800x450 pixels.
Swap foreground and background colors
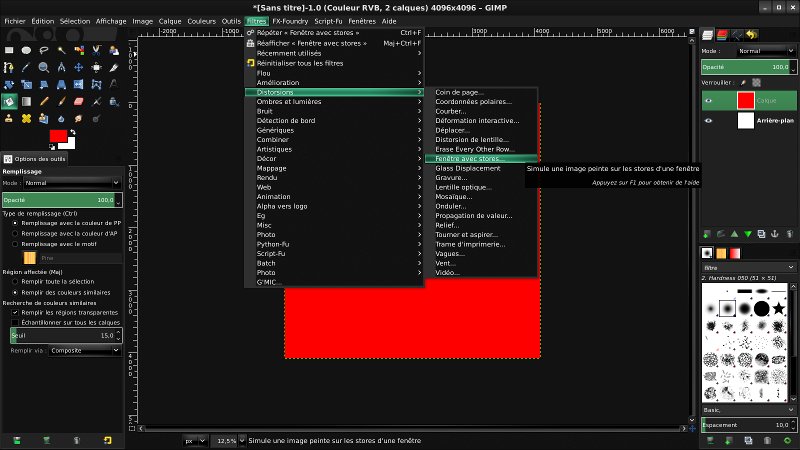pos(73,132)
